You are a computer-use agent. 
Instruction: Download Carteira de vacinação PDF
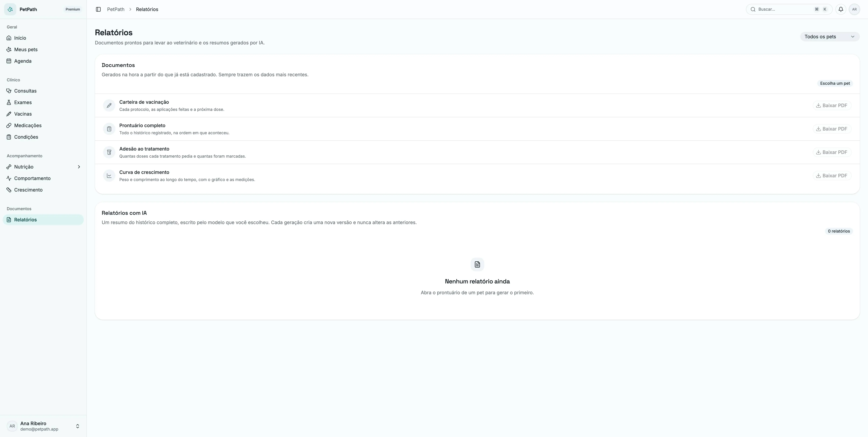tap(832, 105)
